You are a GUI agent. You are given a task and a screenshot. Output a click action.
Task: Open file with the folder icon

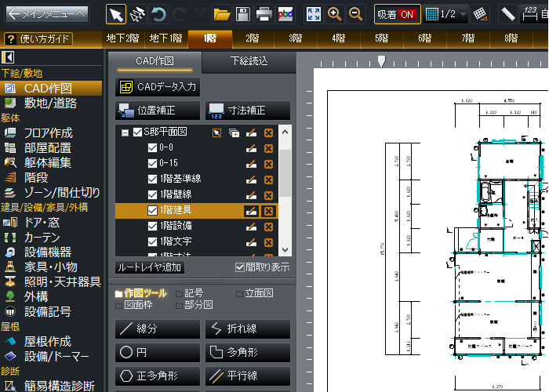(x=222, y=14)
